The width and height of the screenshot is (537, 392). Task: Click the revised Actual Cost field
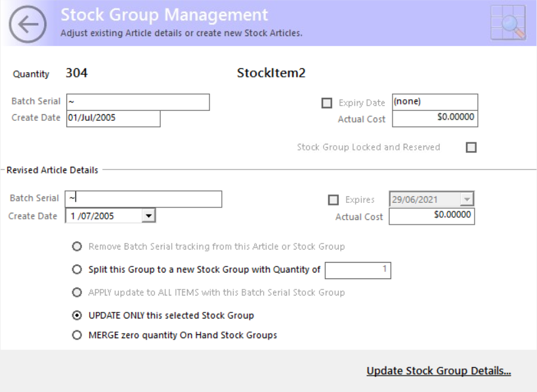pos(432,216)
